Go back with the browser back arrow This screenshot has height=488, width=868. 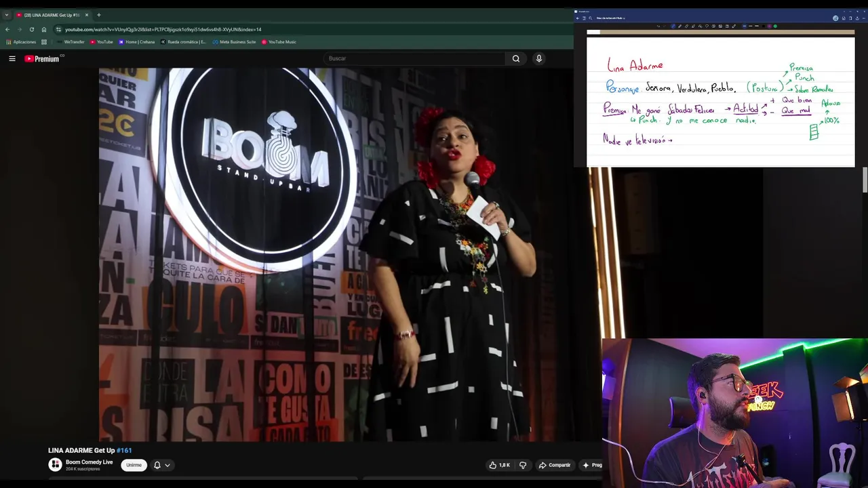click(7, 29)
